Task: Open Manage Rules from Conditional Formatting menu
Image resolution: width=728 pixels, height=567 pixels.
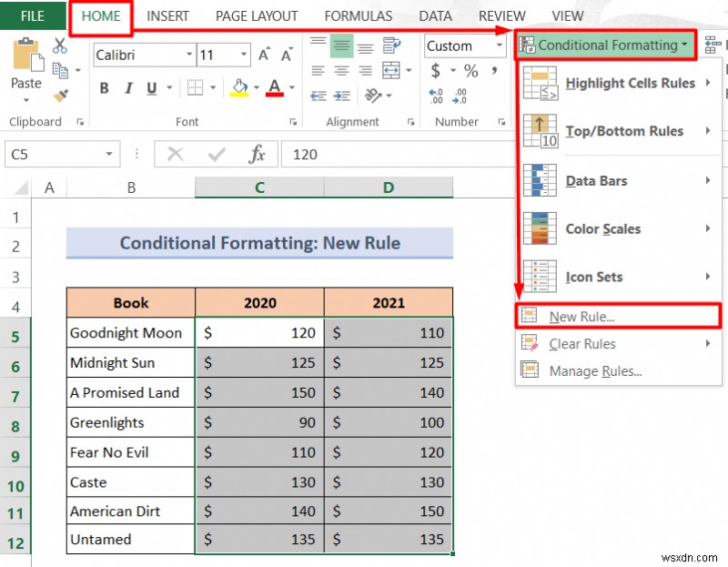Action: [599, 369]
